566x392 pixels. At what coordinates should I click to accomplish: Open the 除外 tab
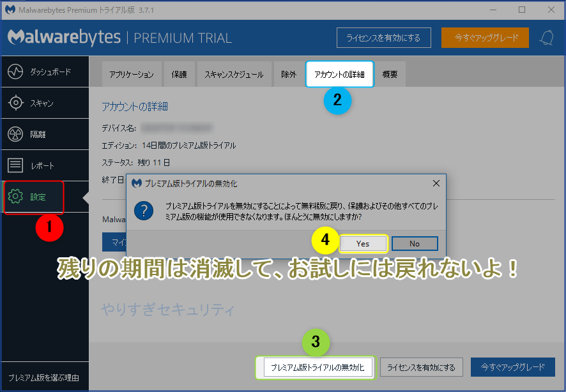[289, 74]
